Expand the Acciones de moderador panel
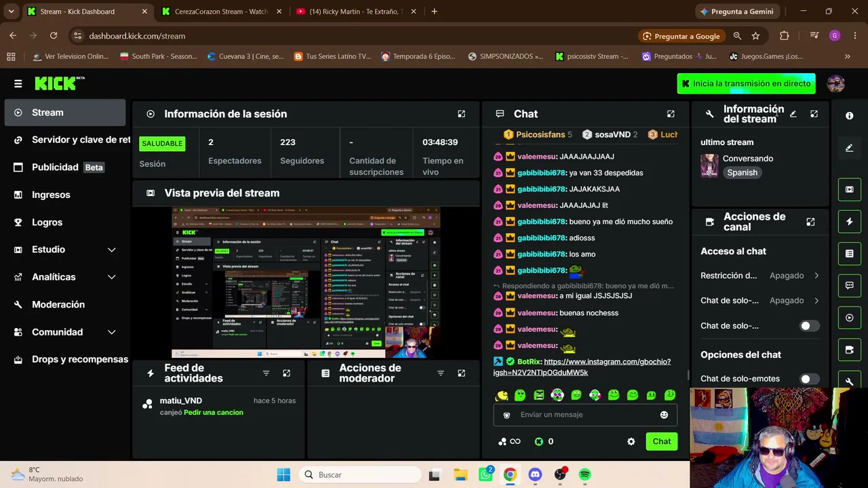868x488 pixels. (x=461, y=373)
